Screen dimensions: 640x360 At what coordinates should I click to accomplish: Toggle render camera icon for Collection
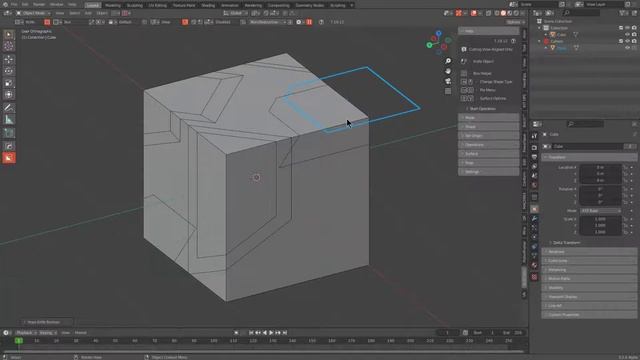(x=634, y=28)
